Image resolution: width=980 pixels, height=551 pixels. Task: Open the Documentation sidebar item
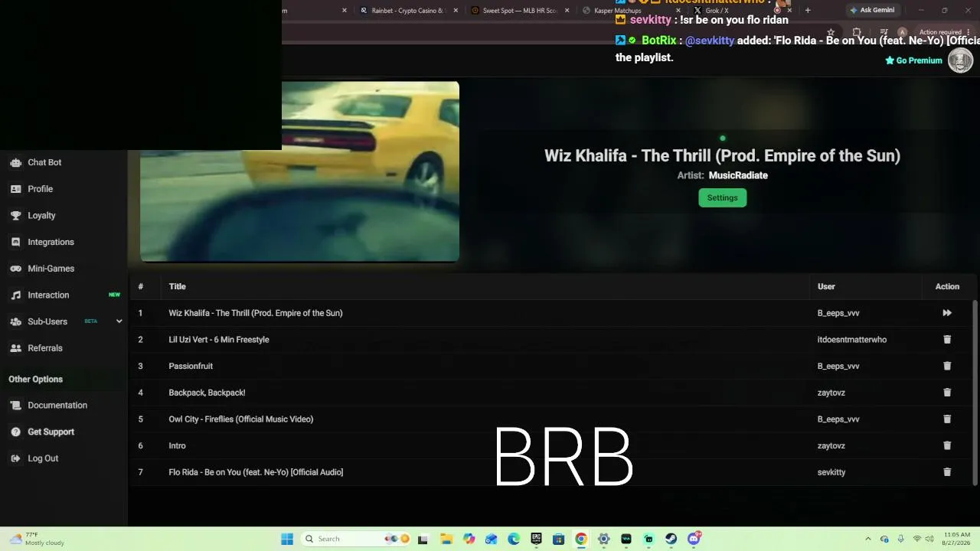57,406
